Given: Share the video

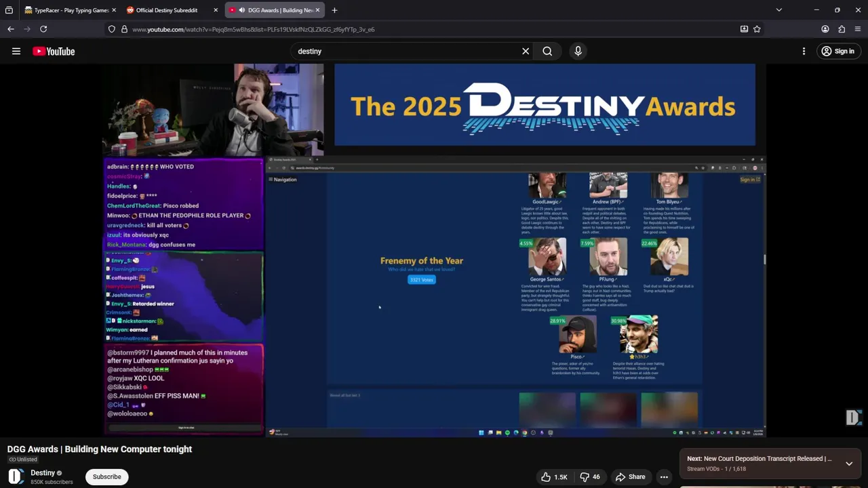Looking at the screenshot, I should click(630, 477).
